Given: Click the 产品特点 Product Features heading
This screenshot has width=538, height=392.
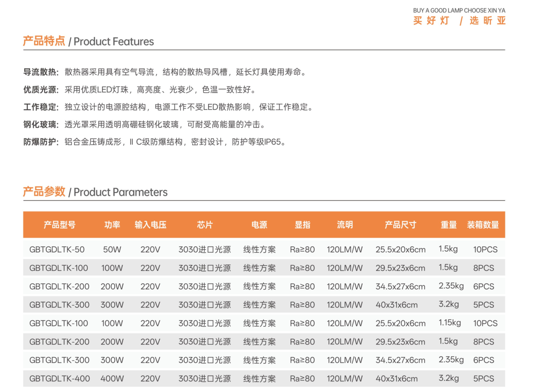Looking at the screenshot, I should (x=88, y=41).
